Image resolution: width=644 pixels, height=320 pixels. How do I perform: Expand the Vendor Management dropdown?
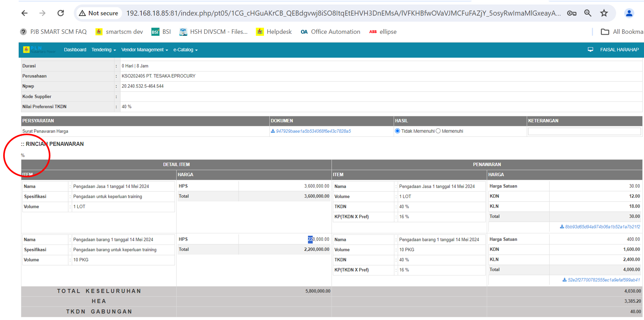[x=145, y=50]
